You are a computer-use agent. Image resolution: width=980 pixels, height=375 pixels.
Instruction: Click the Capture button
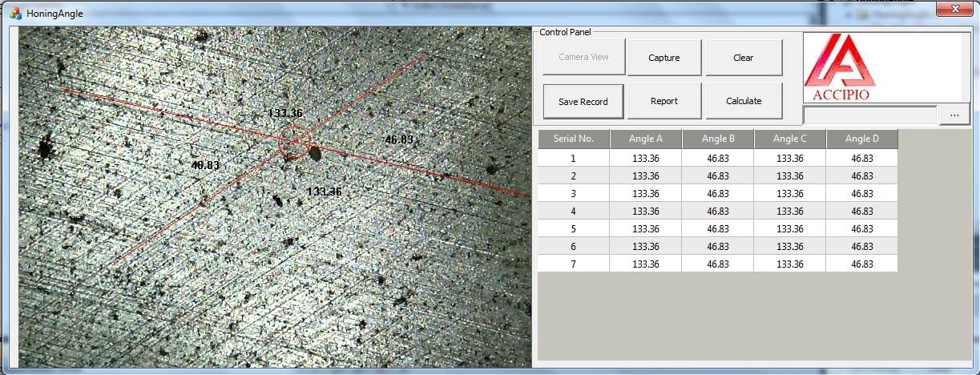pyautogui.click(x=663, y=58)
